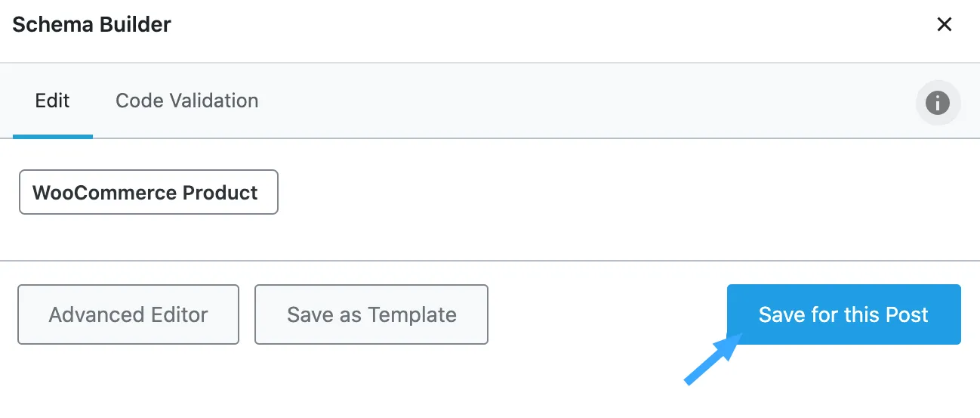Edit the WooCommerce Product schema entry

click(148, 192)
